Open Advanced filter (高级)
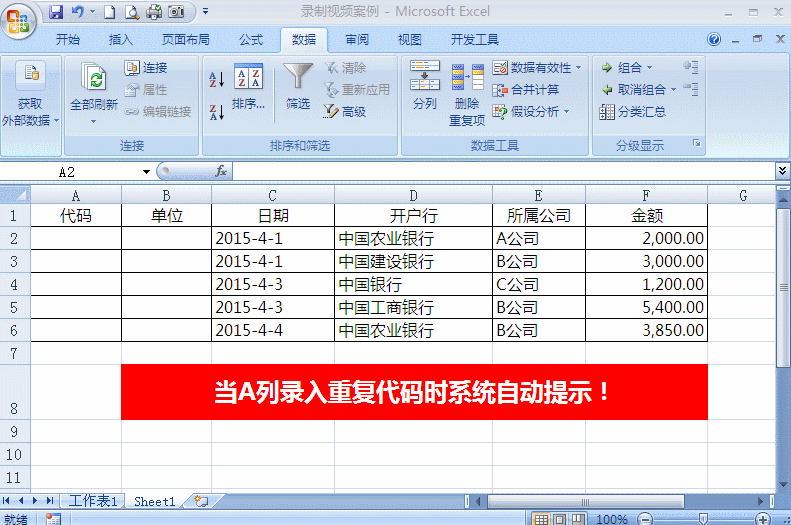This screenshot has height=525, width=791. [345, 111]
